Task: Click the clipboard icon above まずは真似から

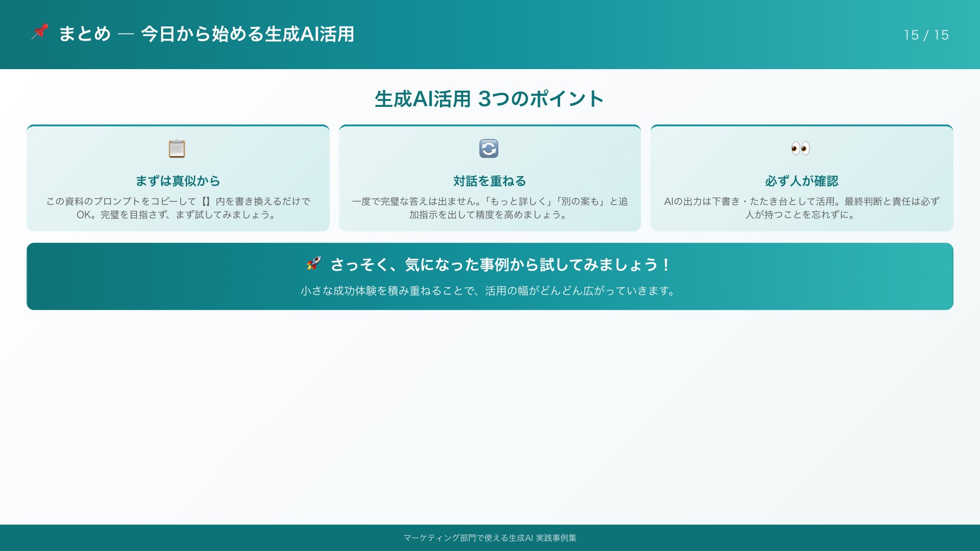Action: pyautogui.click(x=177, y=149)
